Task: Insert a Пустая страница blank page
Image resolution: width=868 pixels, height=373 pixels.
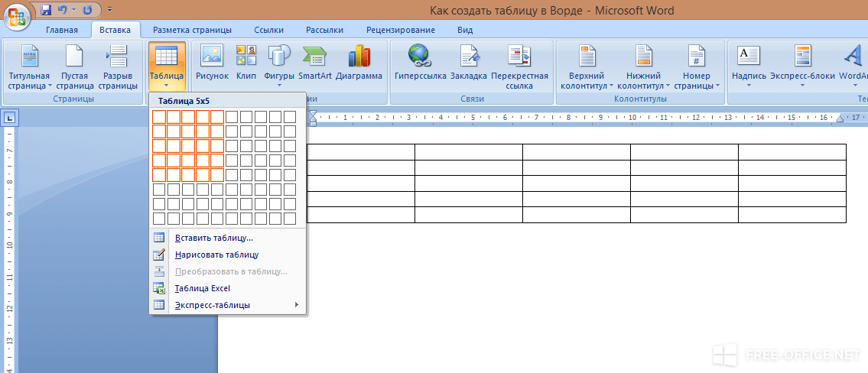Action: (75, 67)
